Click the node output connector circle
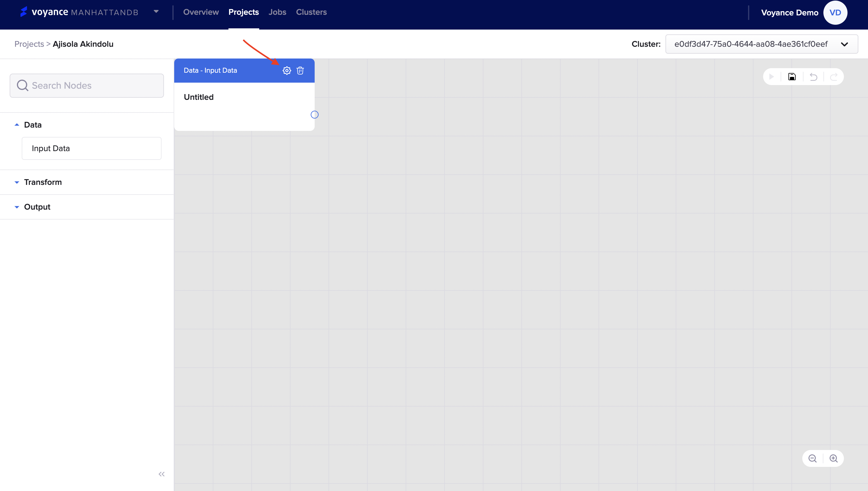Image resolution: width=868 pixels, height=491 pixels. 314,115
